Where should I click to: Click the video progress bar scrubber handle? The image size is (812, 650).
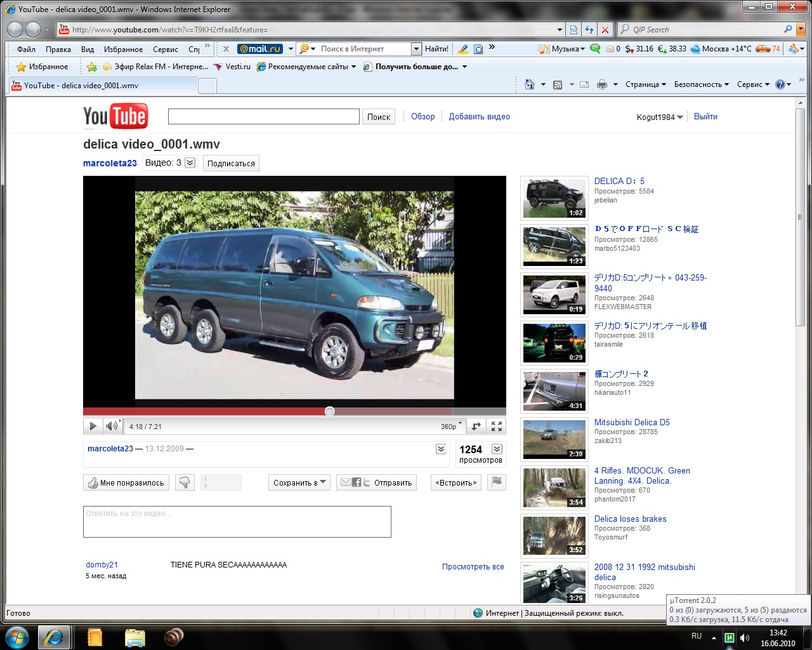tap(329, 411)
